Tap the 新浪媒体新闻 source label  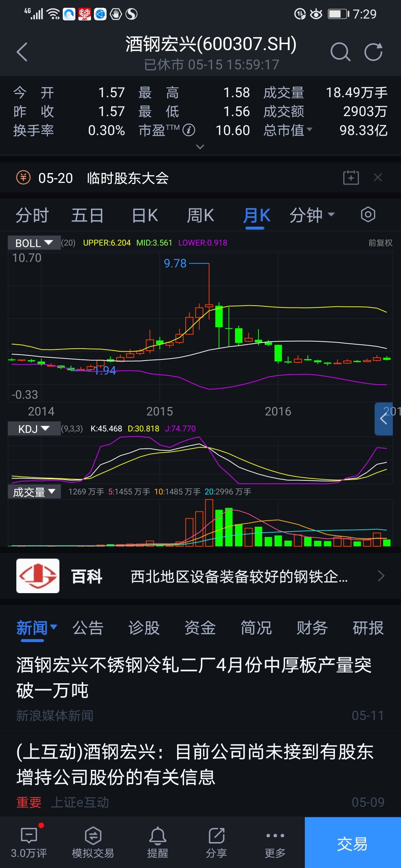point(55,716)
